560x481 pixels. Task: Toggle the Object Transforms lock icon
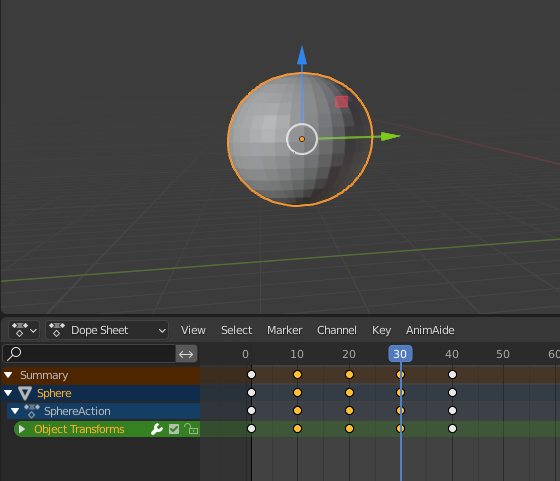(x=191, y=429)
